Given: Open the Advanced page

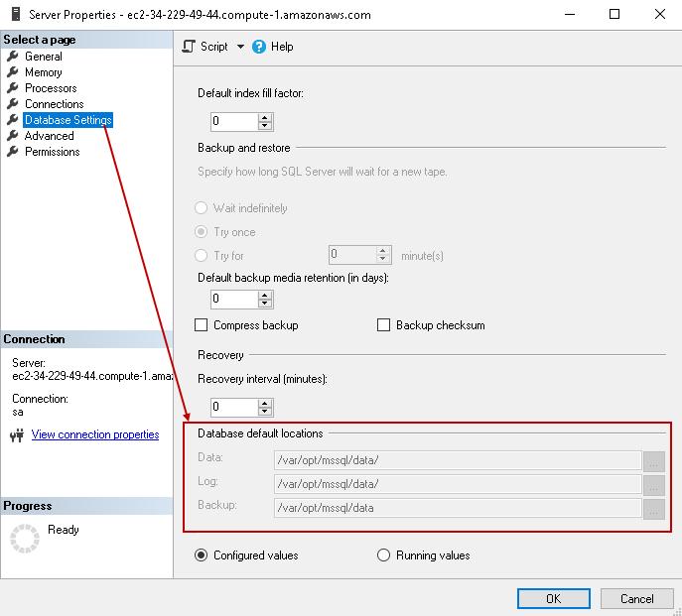Looking at the screenshot, I should (x=49, y=136).
